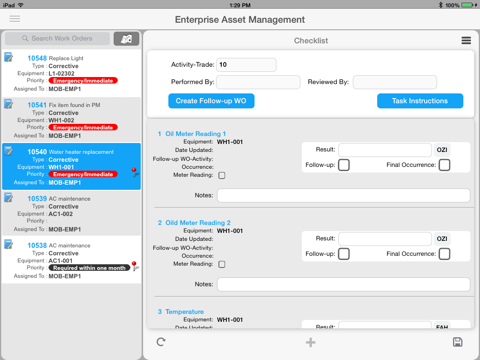The height and width of the screenshot is (360, 480).
Task: Click Notes field for Oild Meter Reading 2
Action: click(x=344, y=285)
